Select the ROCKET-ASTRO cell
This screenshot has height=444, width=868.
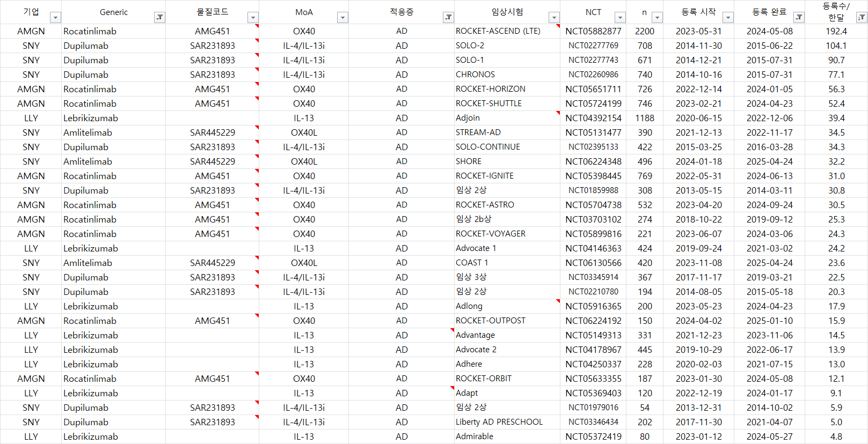507,205
